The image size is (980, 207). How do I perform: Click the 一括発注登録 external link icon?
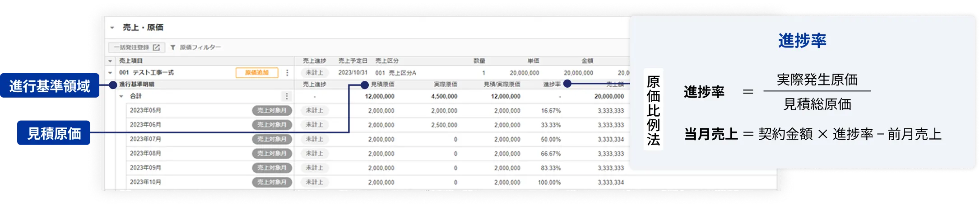tap(156, 47)
